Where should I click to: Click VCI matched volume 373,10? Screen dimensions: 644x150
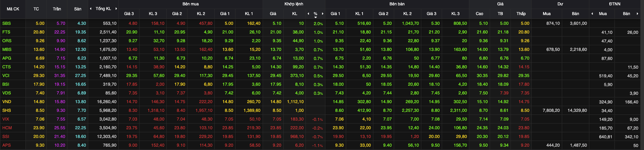[297, 76]
